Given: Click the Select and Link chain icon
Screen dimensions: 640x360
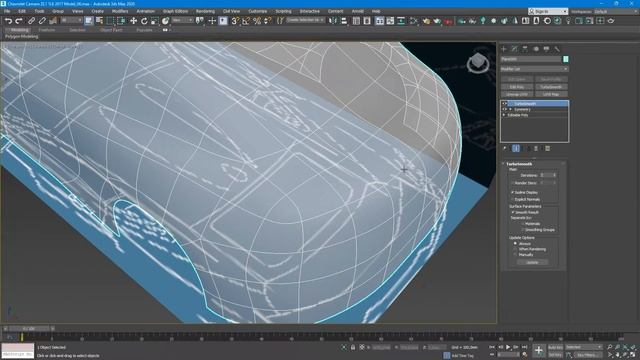Looking at the screenshot, I should pyautogui.click(x=31, y=21).
